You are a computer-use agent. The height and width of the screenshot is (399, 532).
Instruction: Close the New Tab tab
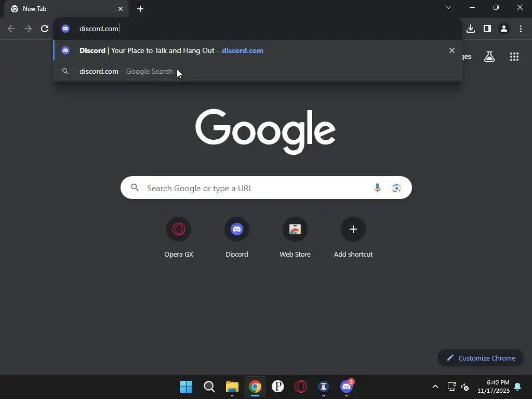(121, 9)
